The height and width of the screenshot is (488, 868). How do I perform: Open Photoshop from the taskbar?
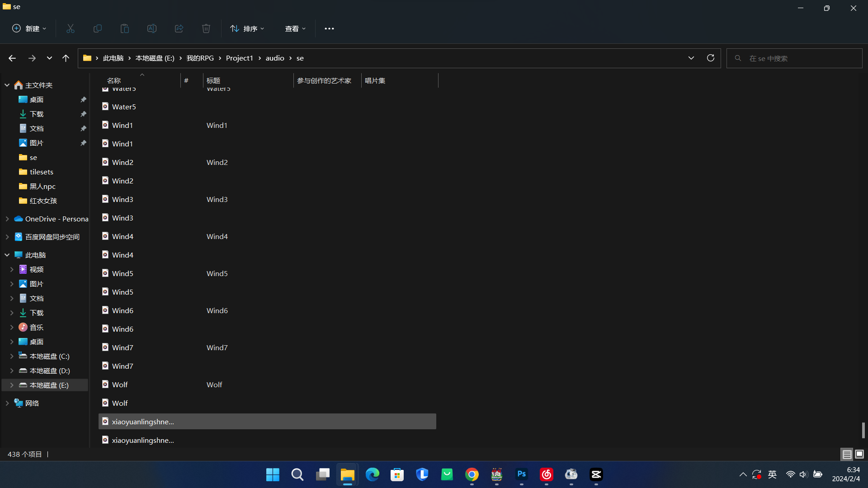(x=522, y=474)
